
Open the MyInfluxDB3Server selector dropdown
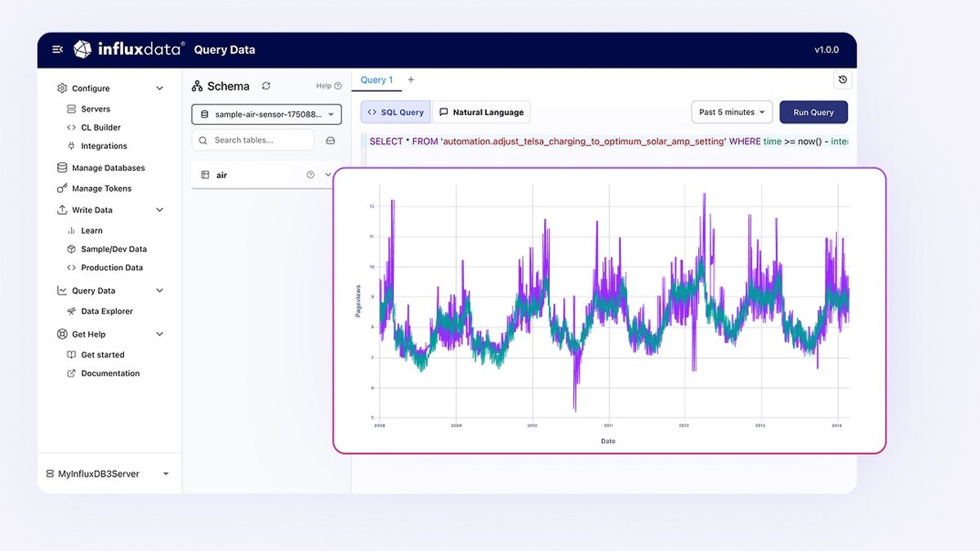(108, 473)
